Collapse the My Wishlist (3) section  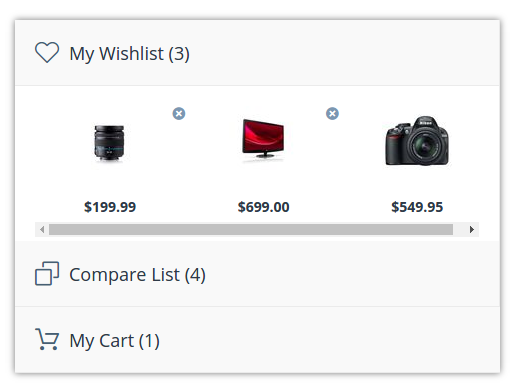[257, 53]
